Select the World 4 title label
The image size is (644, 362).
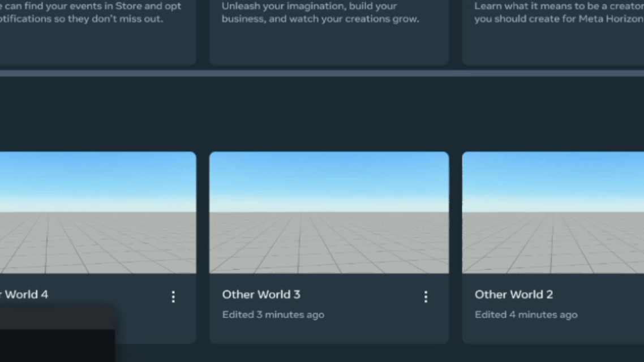tap(25, 295)
